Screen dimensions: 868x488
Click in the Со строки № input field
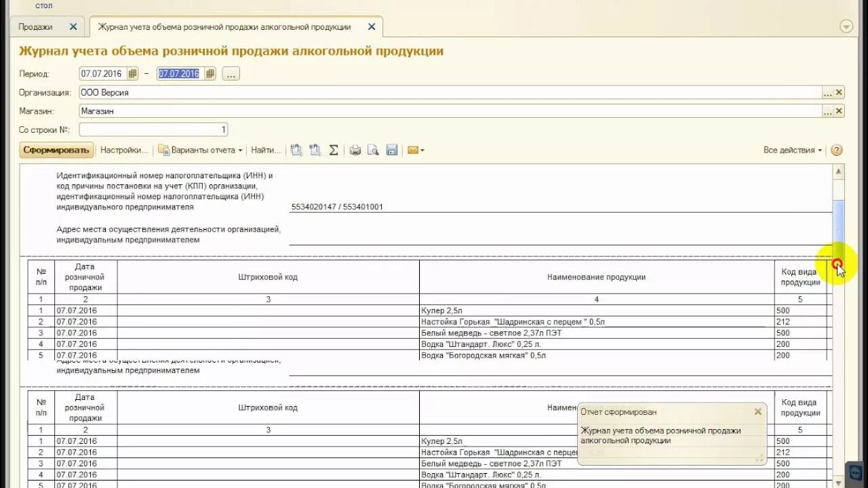pos(153,129)
